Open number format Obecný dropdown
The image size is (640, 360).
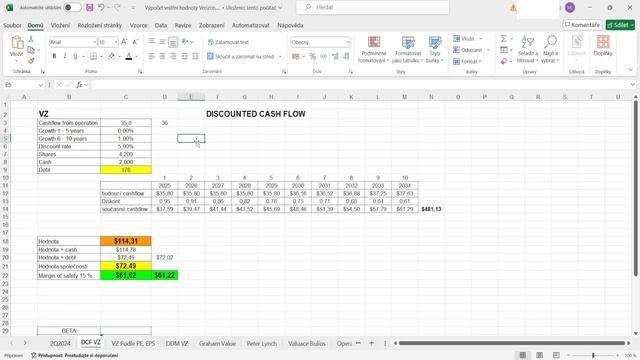(348, 42)
